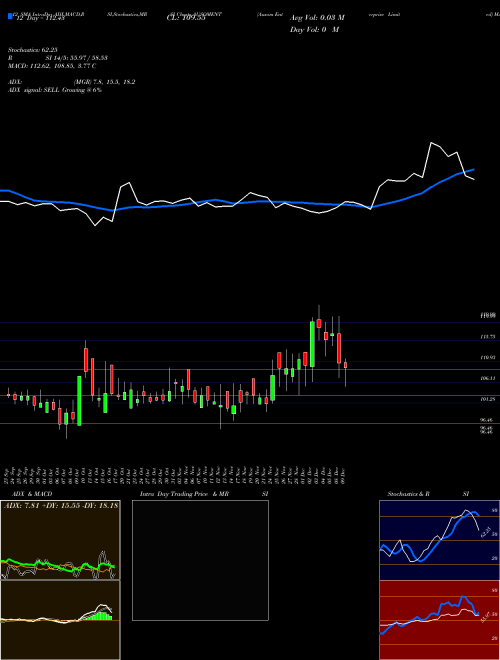This screenshot has height=660, width=500.
Task: Click the white price line peak in the upper chart
Action: coord(431,143)
